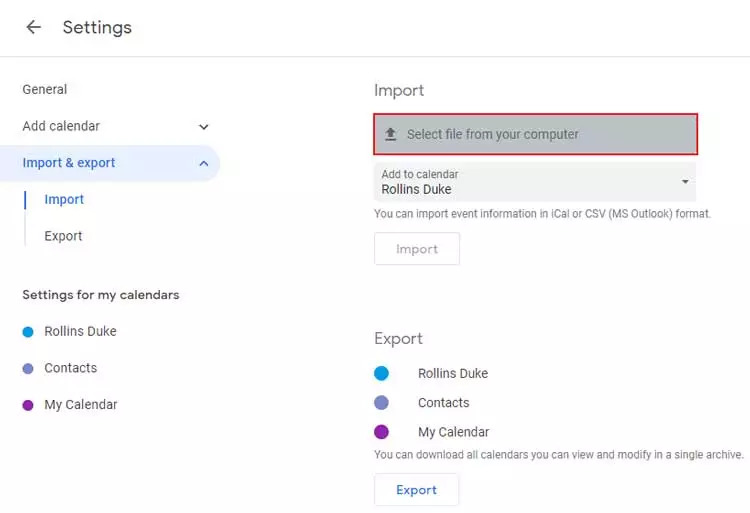Open Rollins Duke calendar settings in sidebar
The height and width of the screenshot is (513, 750).
80,331
